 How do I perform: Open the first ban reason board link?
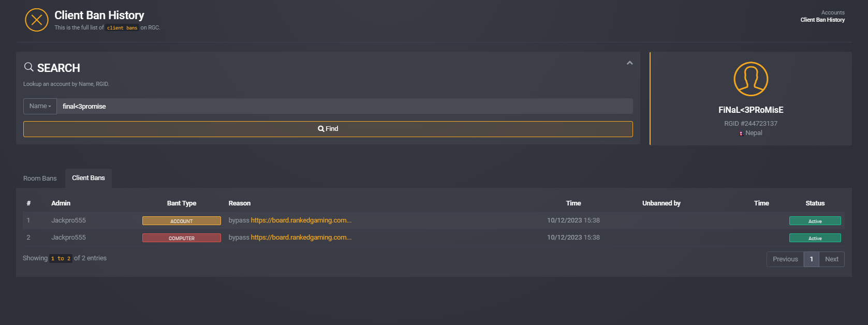point(301,220)
